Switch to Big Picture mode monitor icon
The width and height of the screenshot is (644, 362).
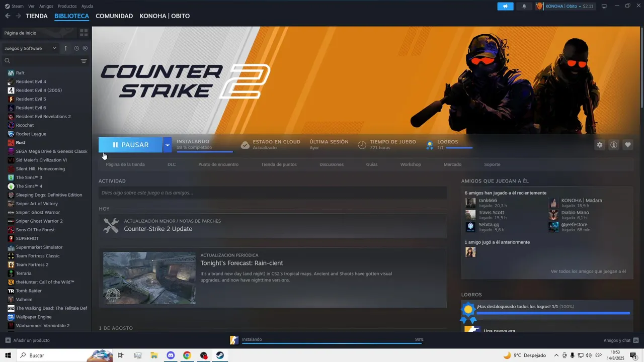pyautogui.click(x=604, y=6)
